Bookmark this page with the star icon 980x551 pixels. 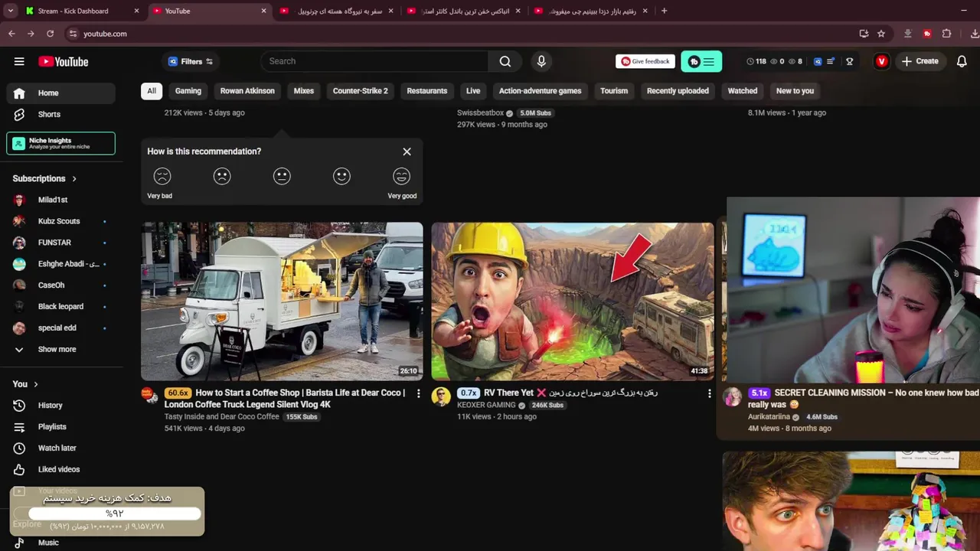[x=881, y=34]
